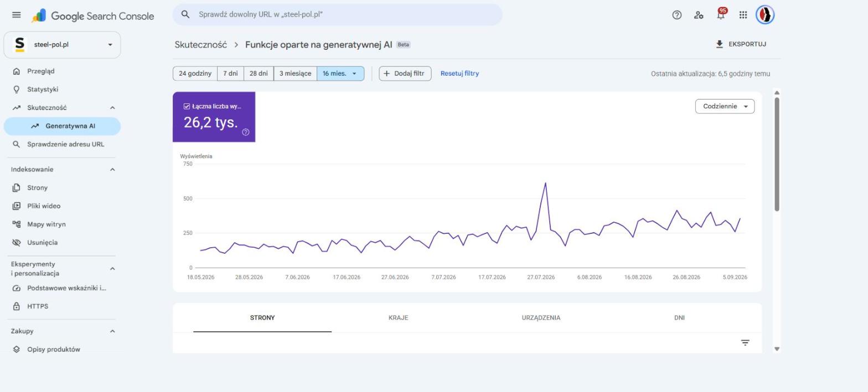The width and height of the screenshot is (868, 392).
Task: Click the Podstawowe wskaźniki gauge icon
Action: pos(17,288)
